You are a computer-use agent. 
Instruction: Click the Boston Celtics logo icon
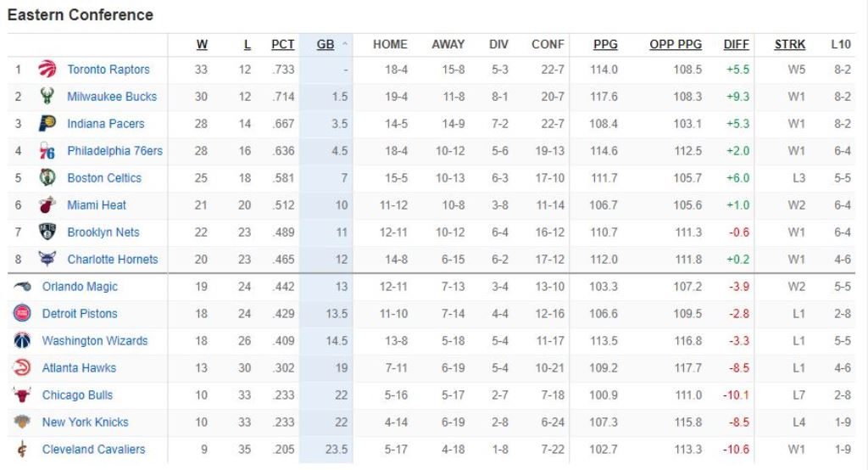tap(47, 178)
